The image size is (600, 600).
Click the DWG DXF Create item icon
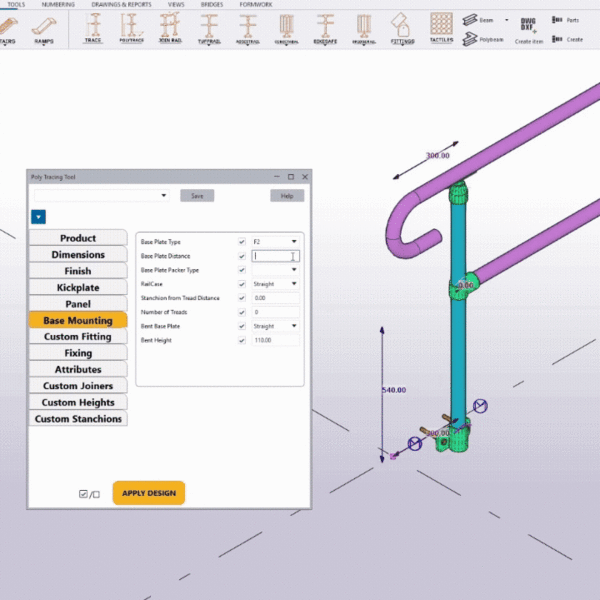[x=528, y=30]
